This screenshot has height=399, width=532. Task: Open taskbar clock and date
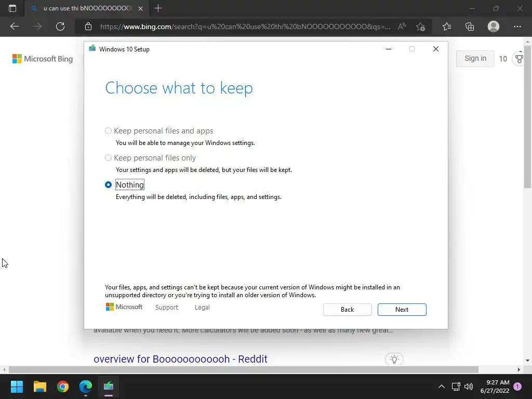point(495,387)
